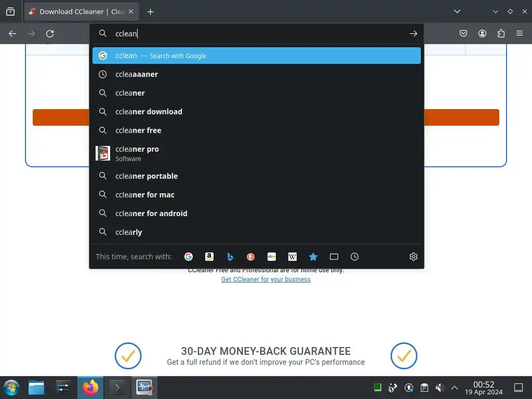Open the Extensions panel
This screenshot has width=532, height=399.
501,33
